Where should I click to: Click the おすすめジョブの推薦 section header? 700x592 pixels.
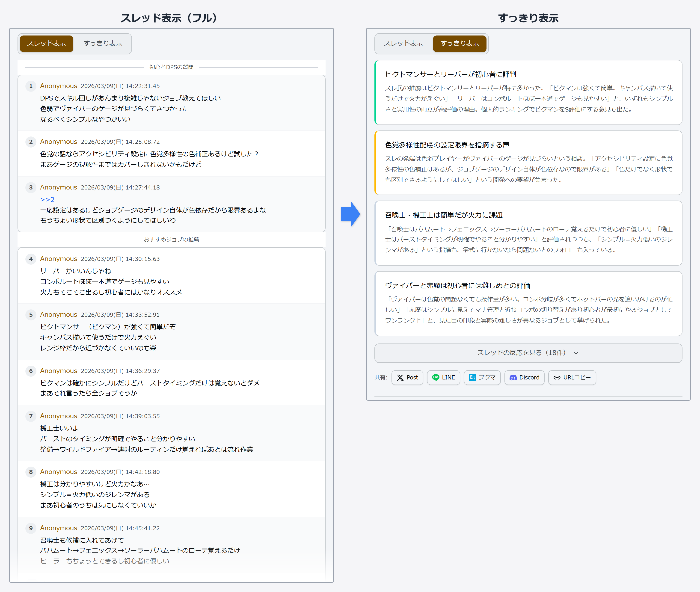[171, 240]
